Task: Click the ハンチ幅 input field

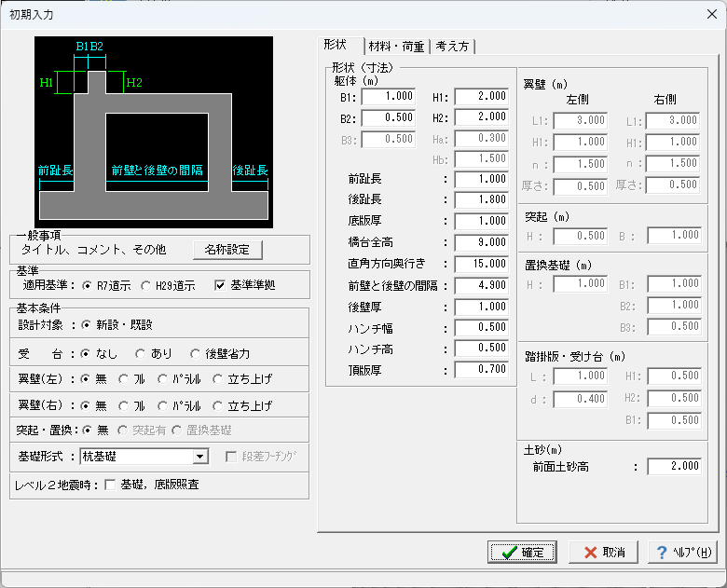Action: (481, 328)
